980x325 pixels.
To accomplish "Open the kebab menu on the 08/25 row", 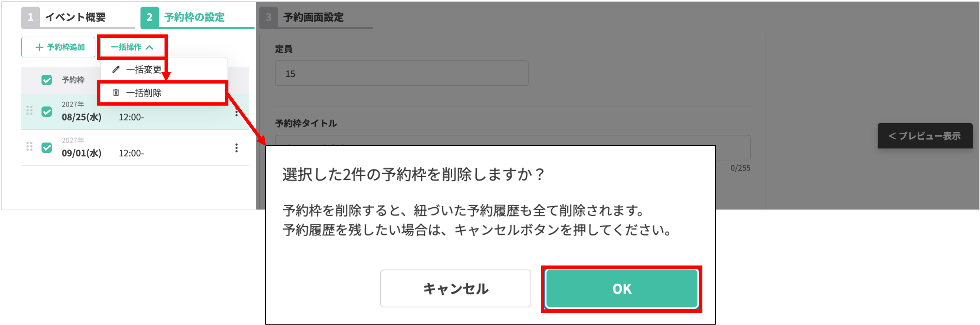I will point(237,112).
